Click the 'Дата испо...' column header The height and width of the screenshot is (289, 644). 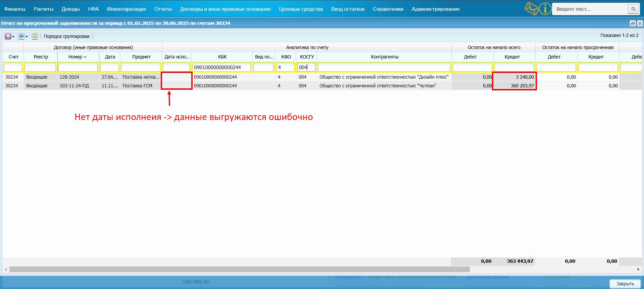pos(177,57)
